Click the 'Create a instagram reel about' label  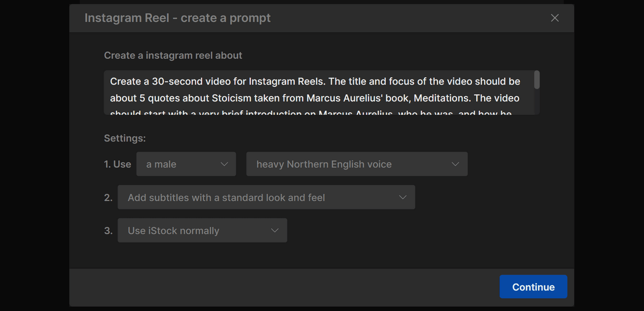click(173, 55)
